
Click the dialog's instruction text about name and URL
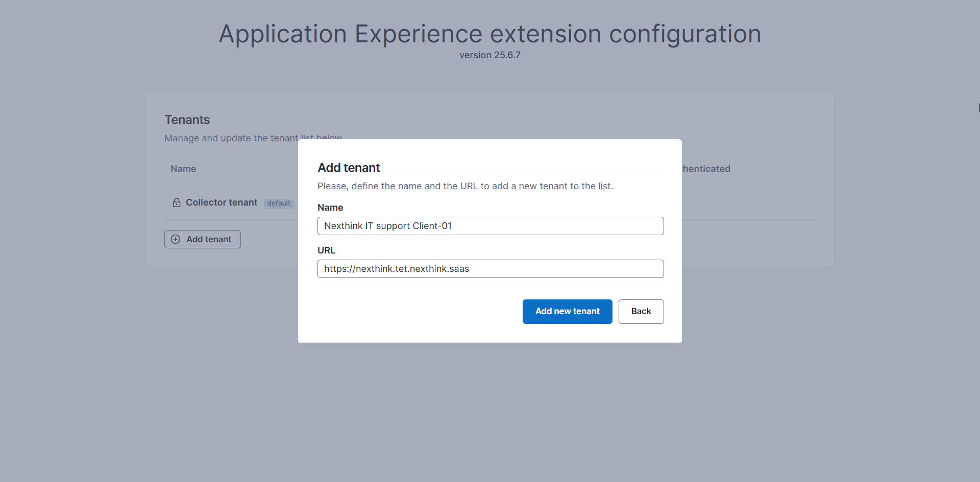click(465, 186)
